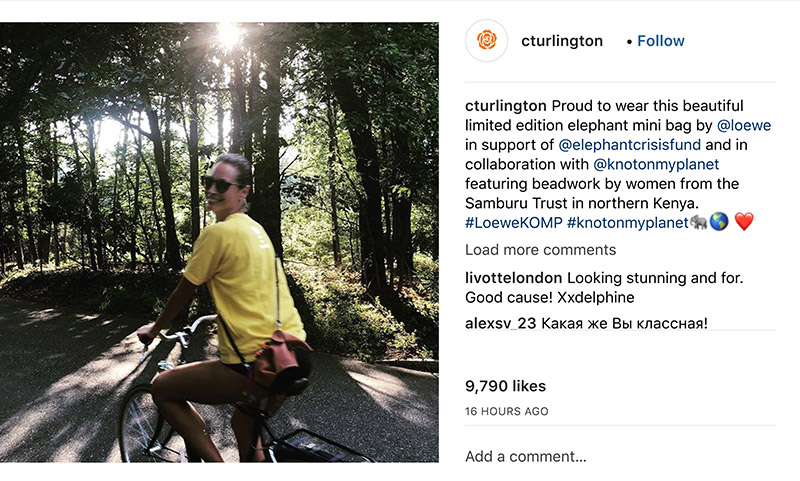Viewport: 800px width, 481px height.
Task: Click the orange flower profile avatar
Action: tap(487, 41)
